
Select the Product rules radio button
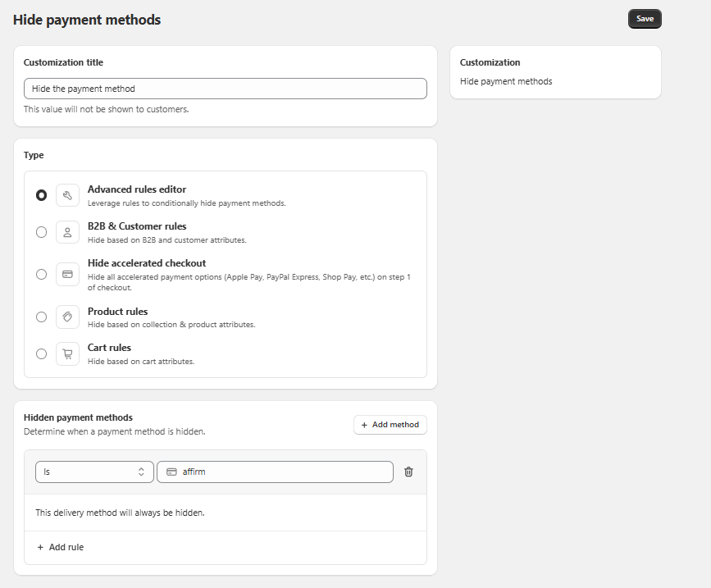point(41,317)
